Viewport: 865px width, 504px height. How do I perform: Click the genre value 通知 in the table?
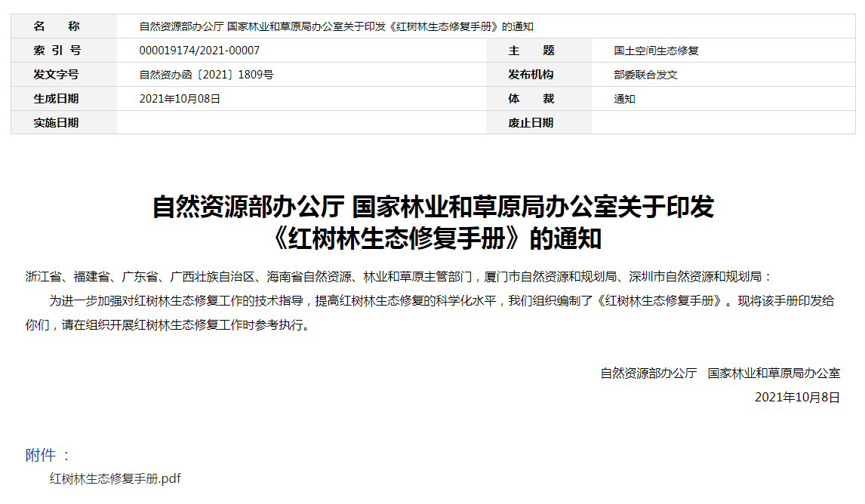[624, 99]
